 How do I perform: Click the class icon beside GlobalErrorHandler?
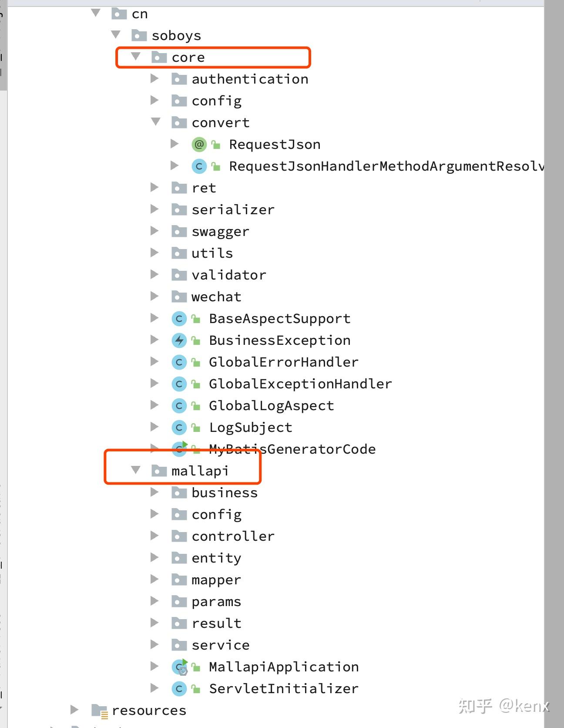[179, 362]
